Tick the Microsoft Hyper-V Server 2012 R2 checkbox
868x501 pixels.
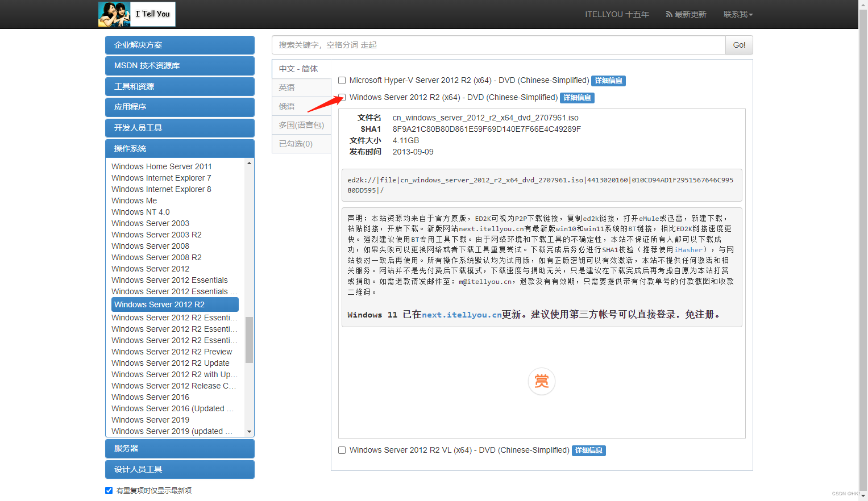point(342,81)
